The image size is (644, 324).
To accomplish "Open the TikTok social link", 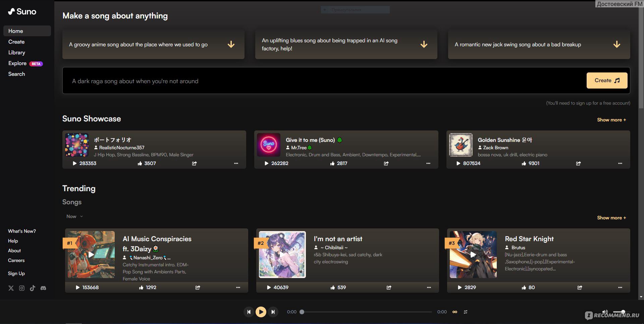I will (x=33, y=288).
